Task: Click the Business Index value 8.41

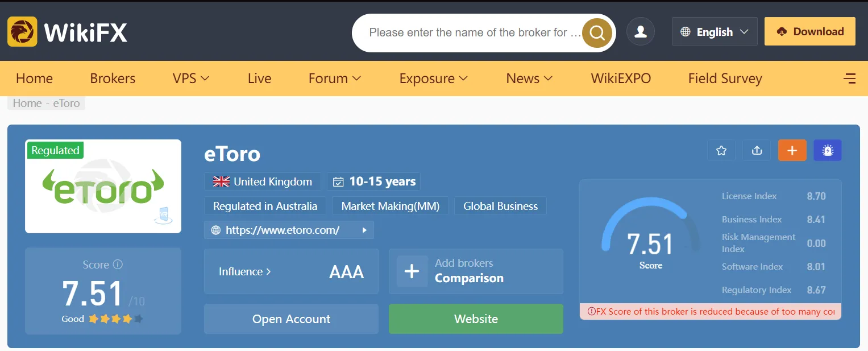Action: [816, 220]
